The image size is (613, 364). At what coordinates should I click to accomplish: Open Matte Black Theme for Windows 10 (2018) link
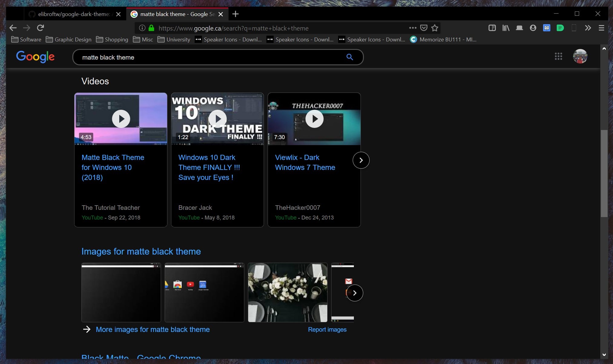[113, 167]
